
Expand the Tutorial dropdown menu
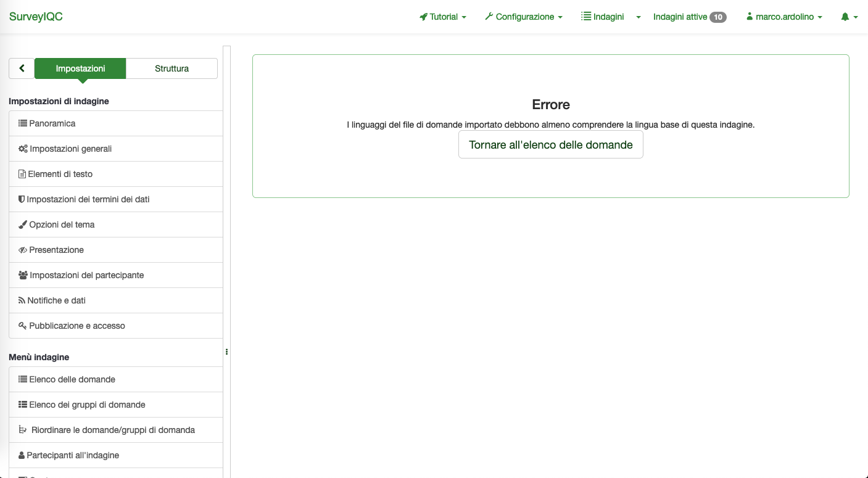click(x=443, y=17)
